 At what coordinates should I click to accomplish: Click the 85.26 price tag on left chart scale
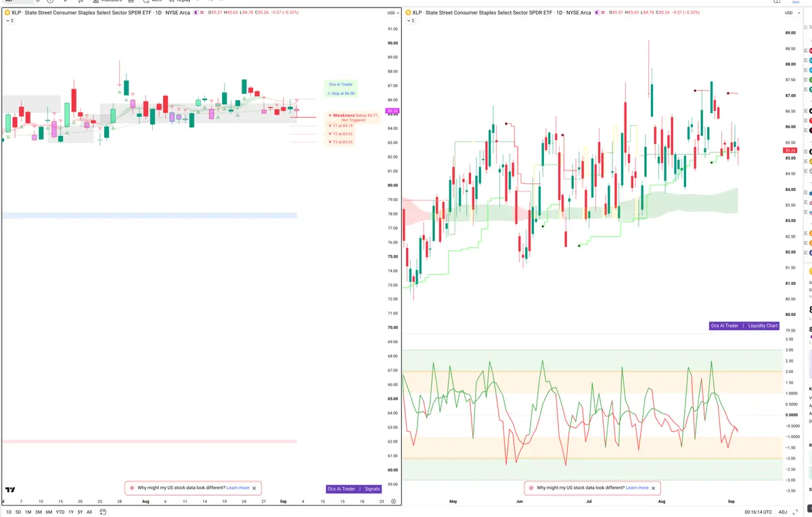[392, 111]
